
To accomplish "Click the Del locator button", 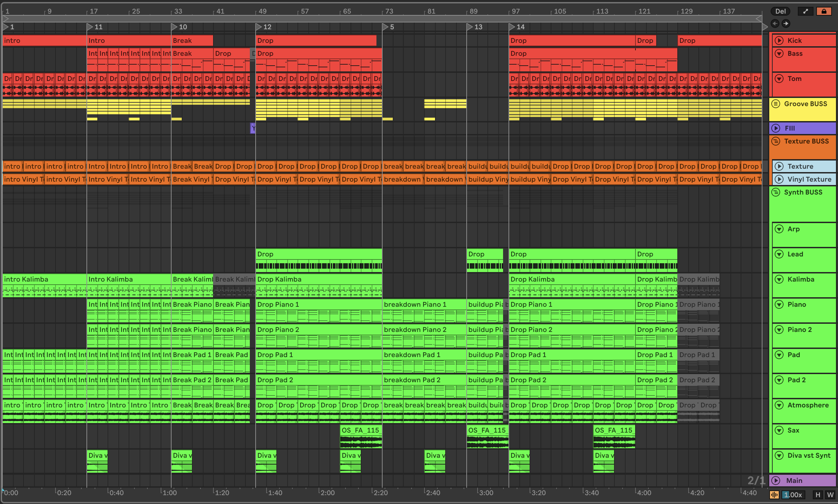I will (780, 11).
